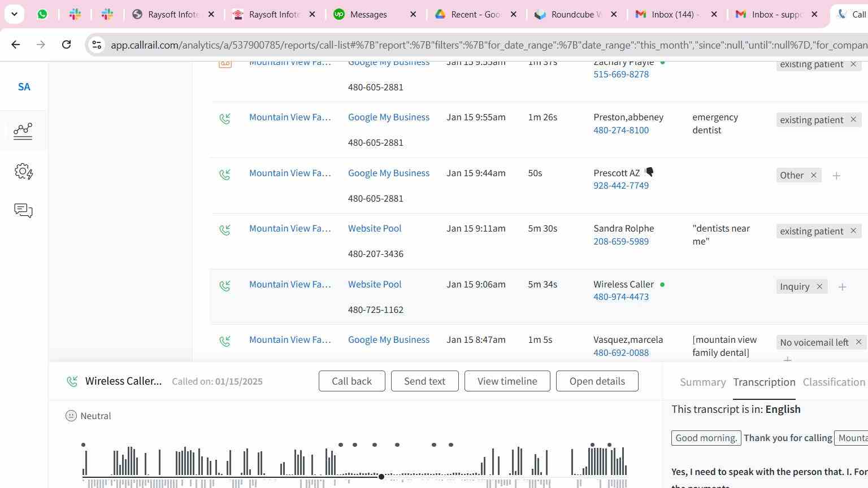
Task: Remove existing patient tag from Sandra Rolphe
Action: (853, 231)
